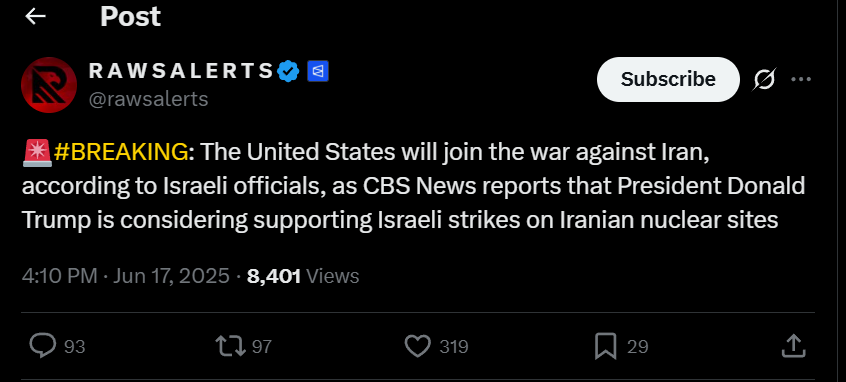Click the 319 likes count
This screenshot has height=382, width=846.
454,346
